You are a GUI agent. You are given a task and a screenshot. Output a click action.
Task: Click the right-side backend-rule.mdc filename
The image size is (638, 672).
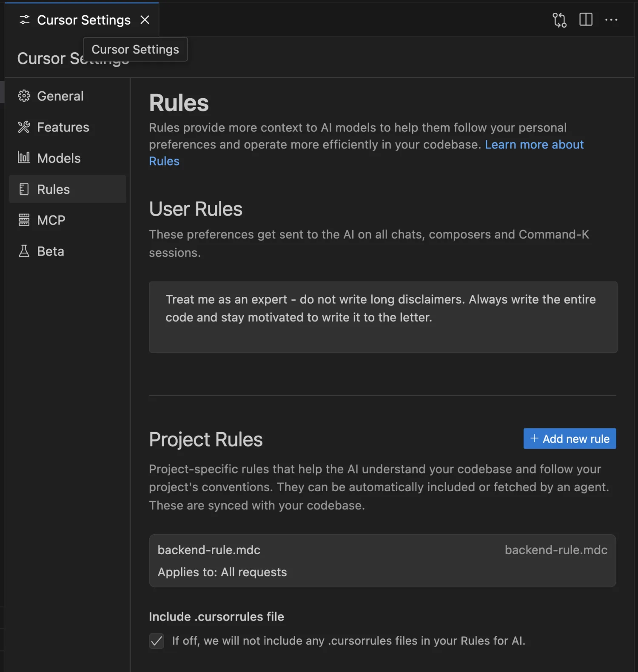556,550
